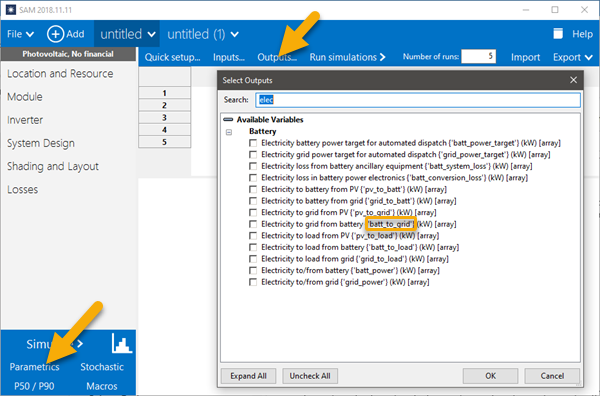Screen dimensions: 600x396
Task: Close the Select Outputs dialog
Action: (573, 80)
